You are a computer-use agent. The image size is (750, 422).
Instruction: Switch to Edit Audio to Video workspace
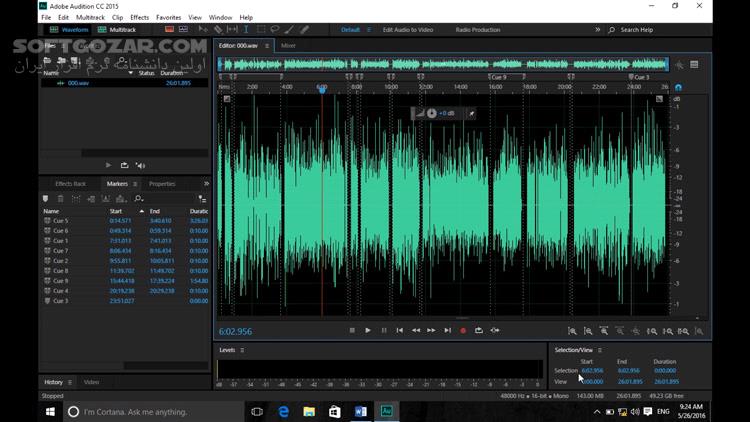tap(408, 30)
